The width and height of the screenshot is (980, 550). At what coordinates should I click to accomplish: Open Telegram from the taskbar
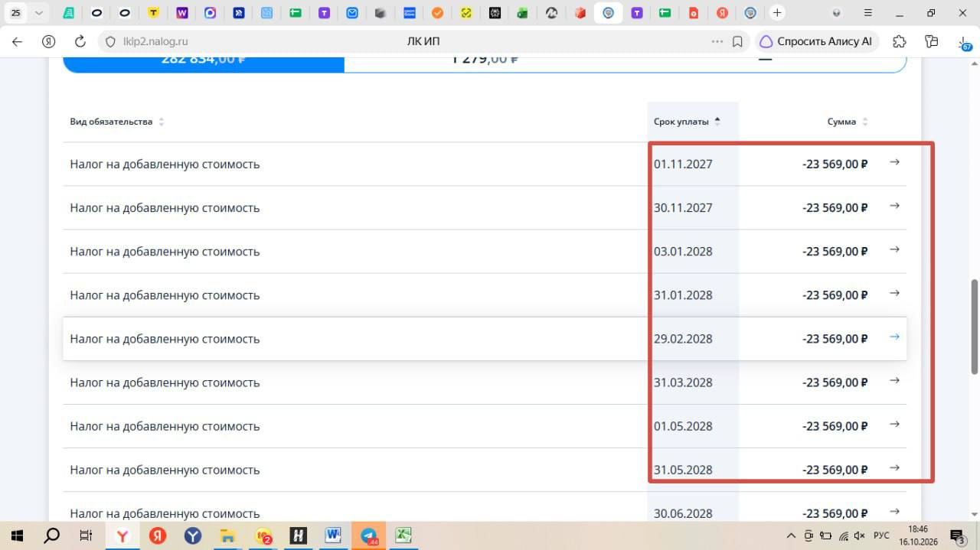(368, 535)
